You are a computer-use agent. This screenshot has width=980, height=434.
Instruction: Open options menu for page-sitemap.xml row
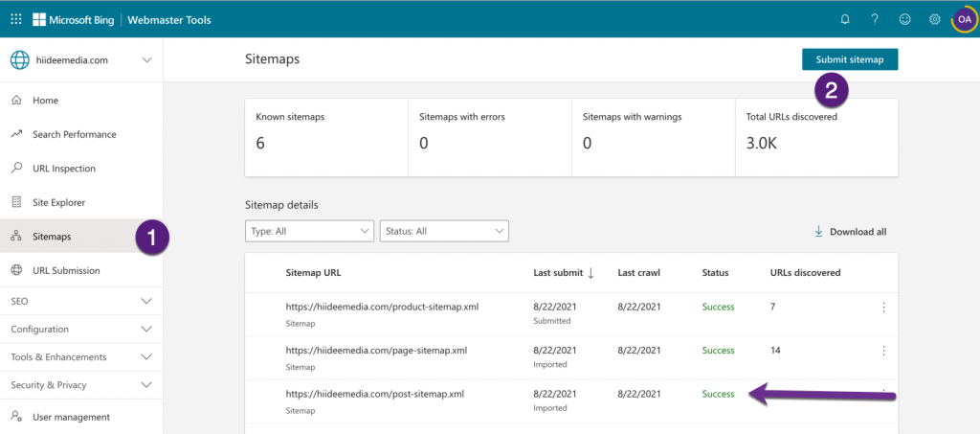click(x=883, y=351)
